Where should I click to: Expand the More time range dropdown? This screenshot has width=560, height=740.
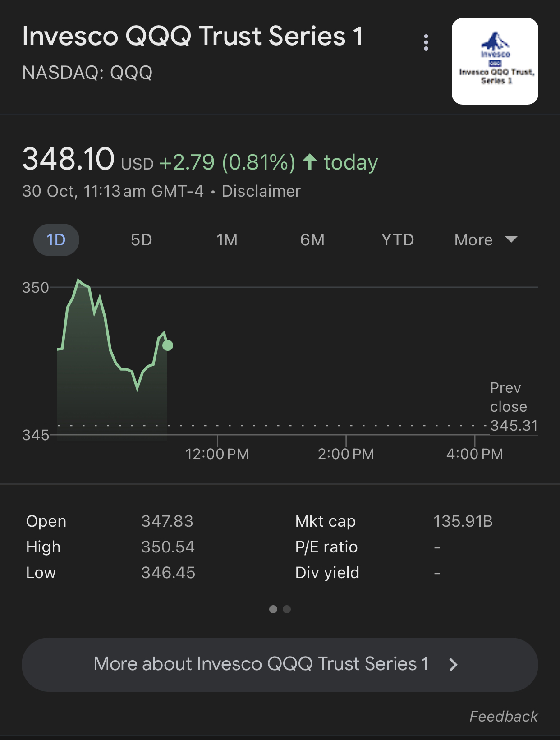[486, 240]
